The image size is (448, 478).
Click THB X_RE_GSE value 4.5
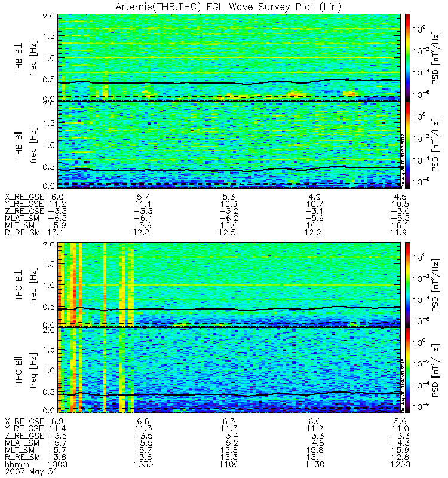(x=400, y=197)
